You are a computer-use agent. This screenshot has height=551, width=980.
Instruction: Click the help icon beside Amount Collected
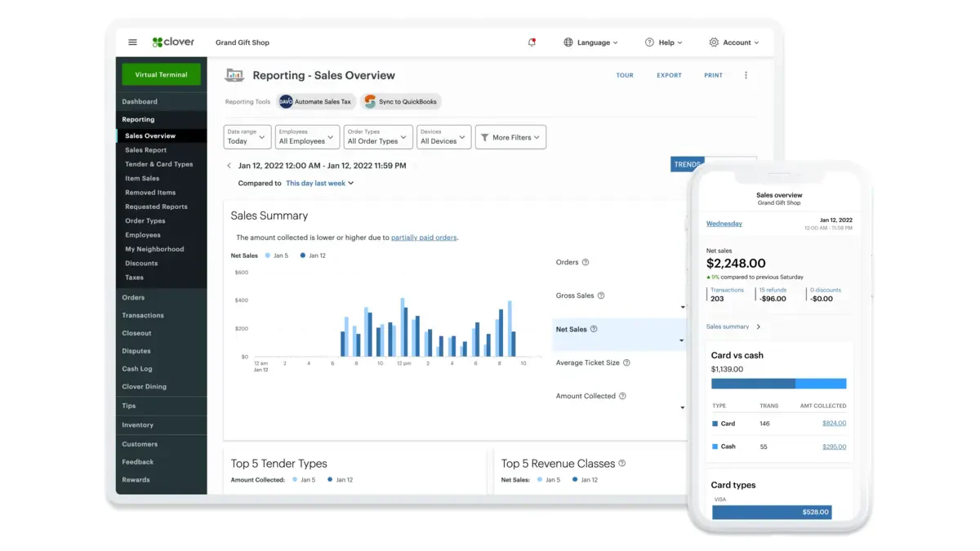point(622,396)
